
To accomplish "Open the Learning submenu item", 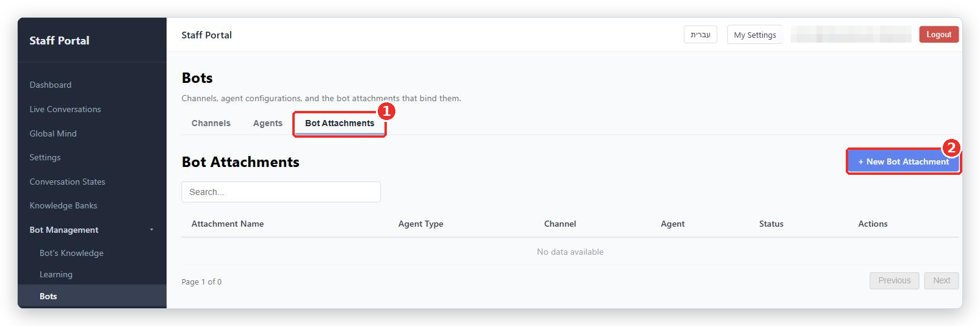I will (56, 274).
